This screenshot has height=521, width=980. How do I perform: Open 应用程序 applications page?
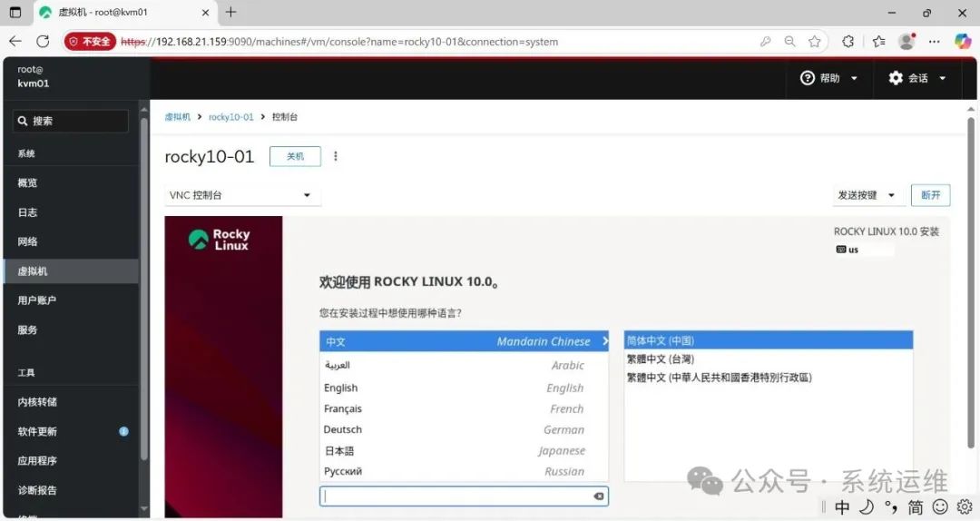71,460
